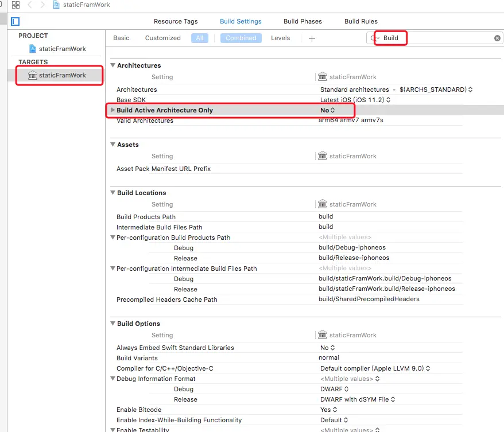This screenshot has width=504, height=432.
Task: Select Build Products Path value build
Action: 325,216
